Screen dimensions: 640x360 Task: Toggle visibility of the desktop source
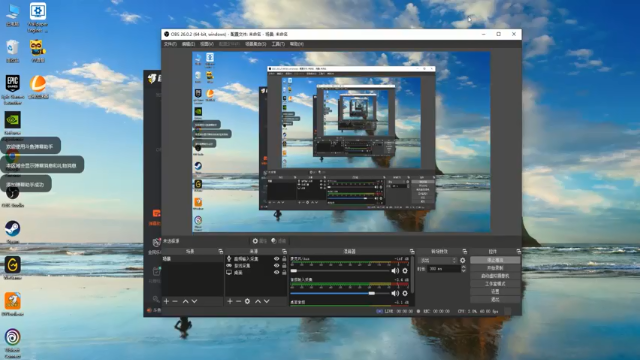[x=276, y=272]
